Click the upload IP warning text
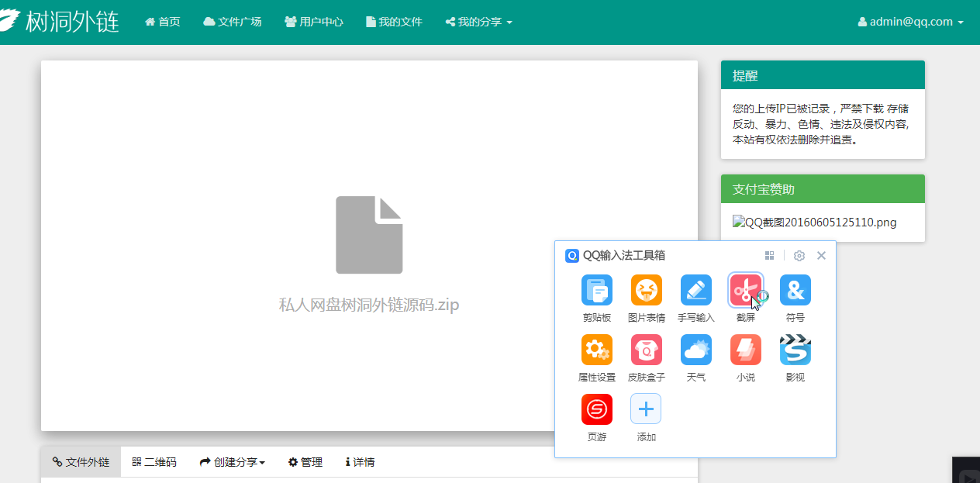 (821, 124)
